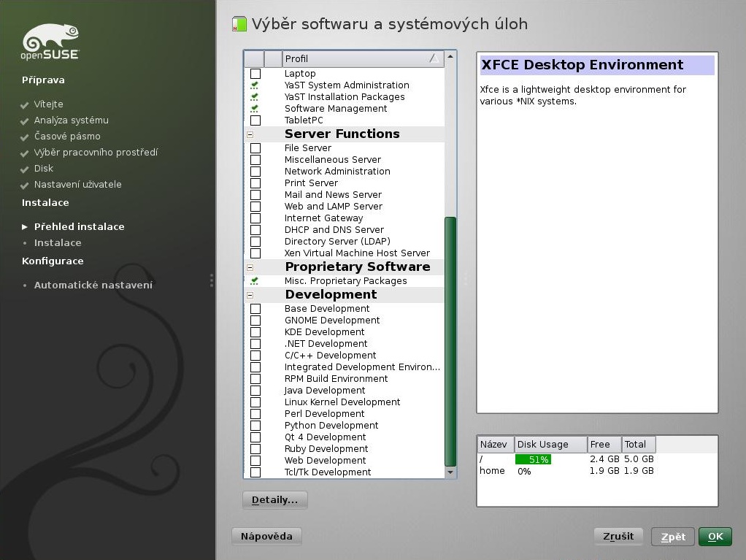Image resolution: width=746 pixels, height=560 pixels.
Task: Click the green package icon beside the title
Action: pyautogui.click(x=239, y=24)
